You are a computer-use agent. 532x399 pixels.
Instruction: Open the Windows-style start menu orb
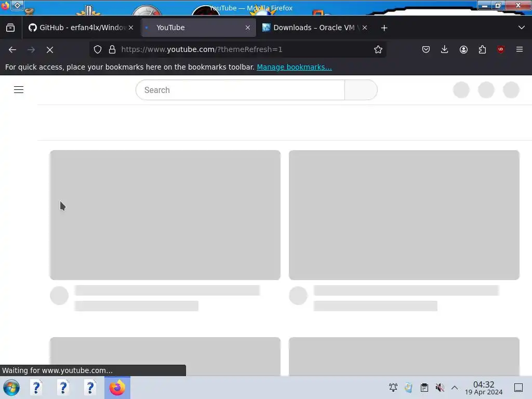tap(11, 388)
